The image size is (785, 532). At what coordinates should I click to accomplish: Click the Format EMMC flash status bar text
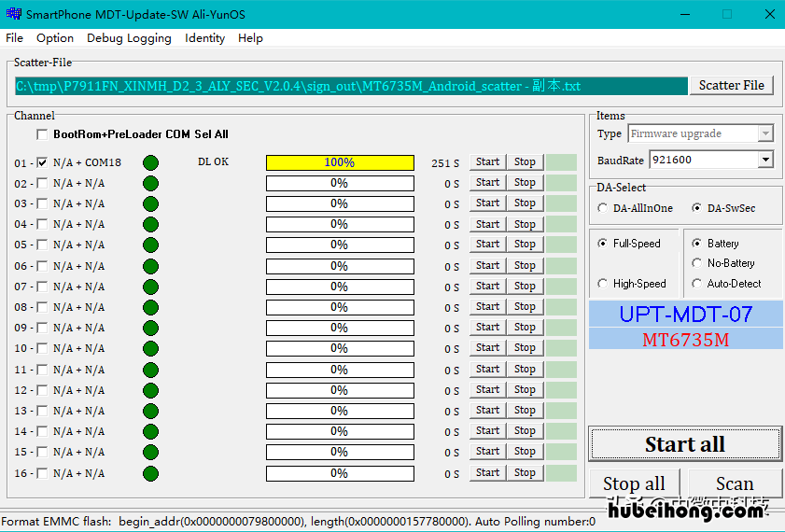tap(299, 522)
